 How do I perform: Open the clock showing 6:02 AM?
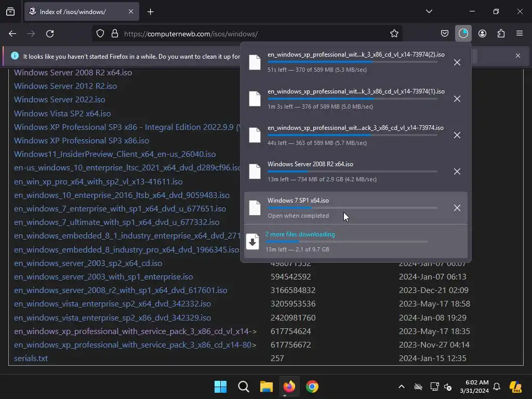(x=474, y=387)
